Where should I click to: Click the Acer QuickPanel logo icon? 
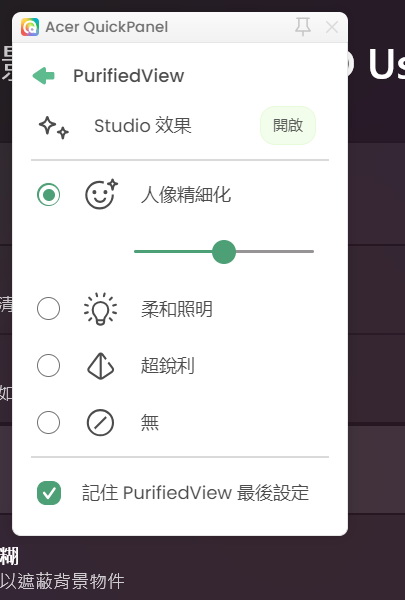coord(30,27)
